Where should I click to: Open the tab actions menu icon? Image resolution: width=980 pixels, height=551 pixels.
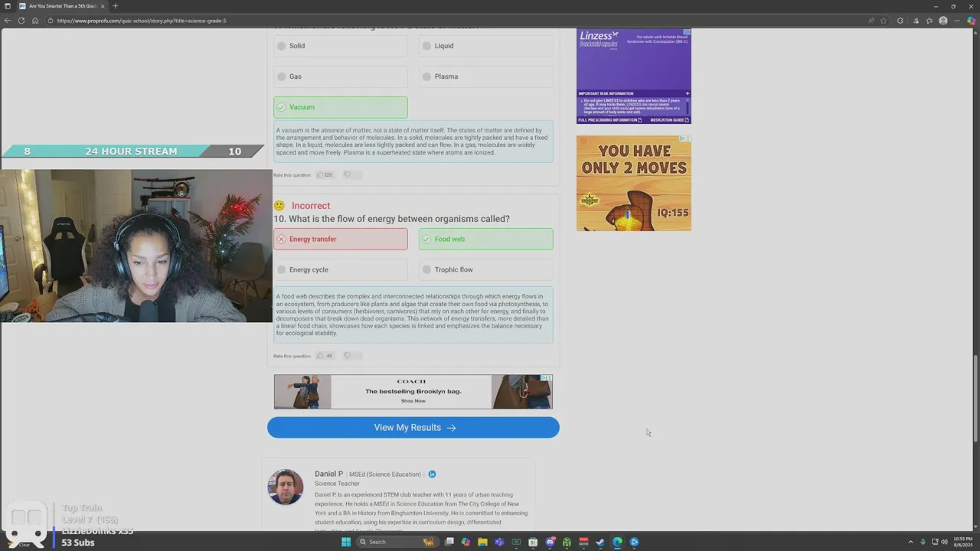point(7,6)
